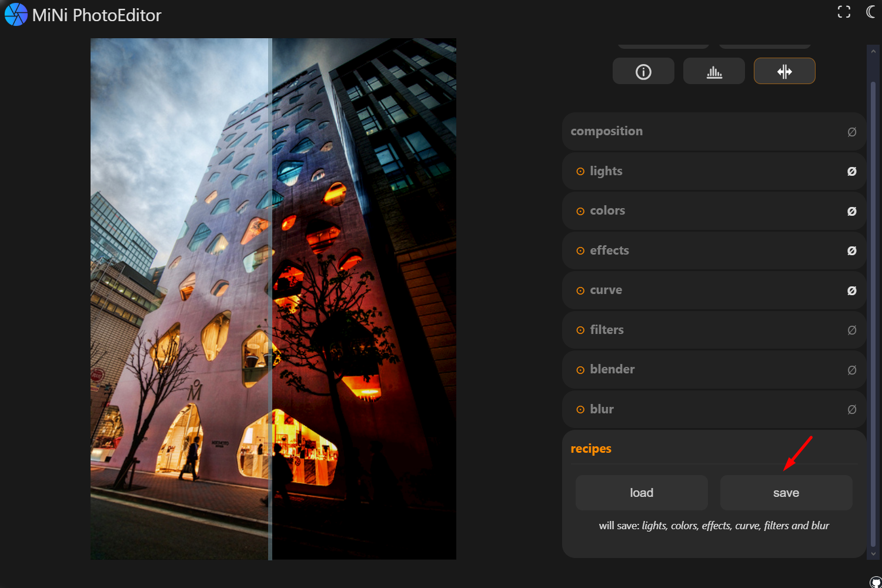882x588 pixels.
Task: Reset the blur section
Action: click(851, 409)
